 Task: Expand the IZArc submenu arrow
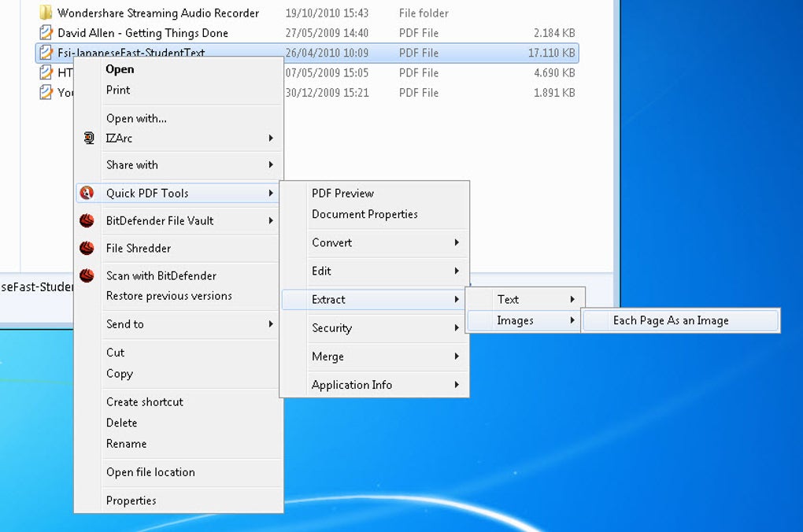[x=271, y=138]
